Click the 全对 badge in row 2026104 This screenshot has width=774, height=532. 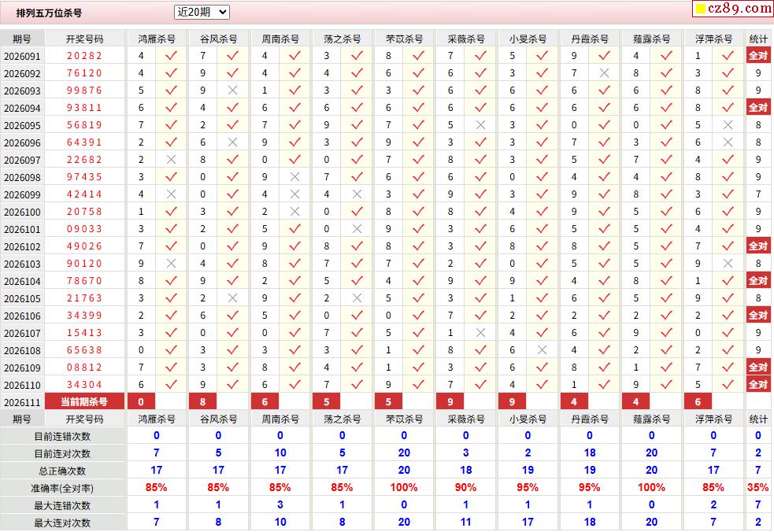[758, 281]
